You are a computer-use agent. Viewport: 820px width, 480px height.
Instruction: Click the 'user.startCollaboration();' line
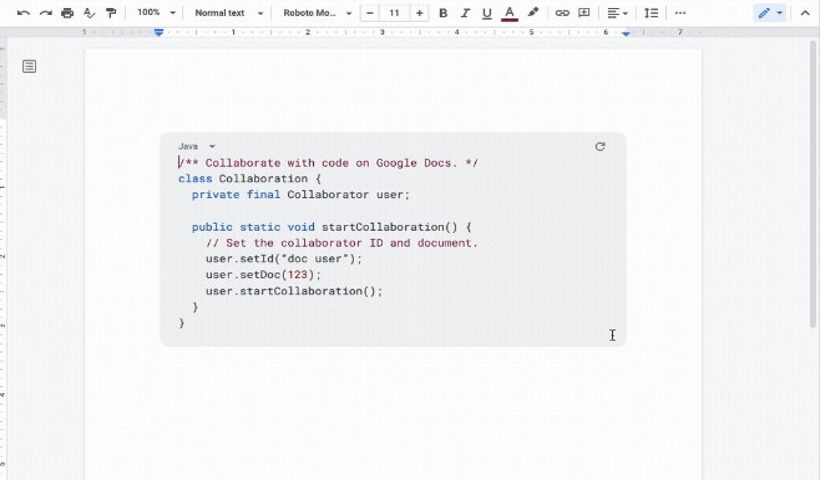coord(294,291)
